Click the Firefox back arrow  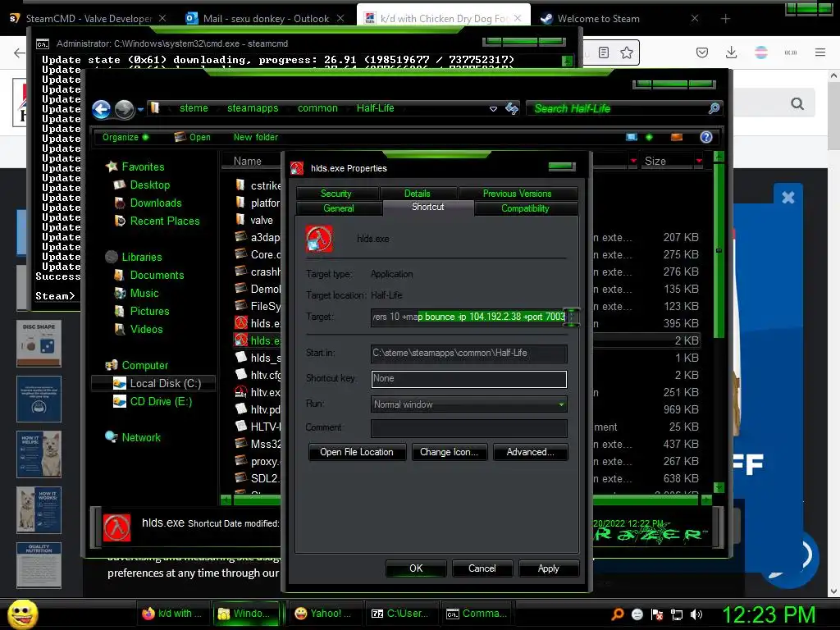(19, 52)
